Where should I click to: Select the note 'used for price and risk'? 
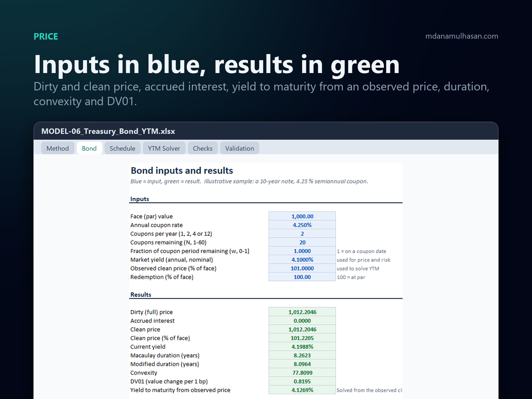[364, 260]
